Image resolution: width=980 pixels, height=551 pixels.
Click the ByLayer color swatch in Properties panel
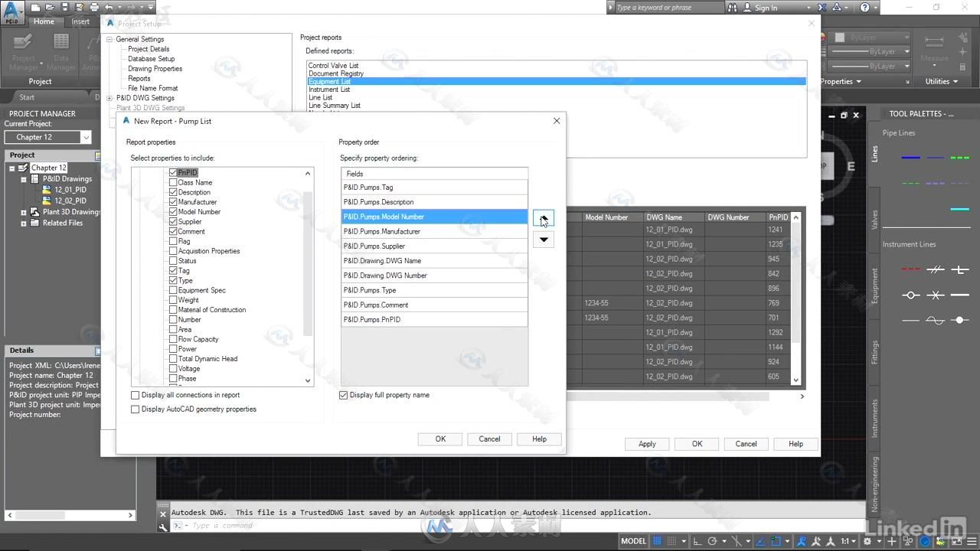coord(840,37)
